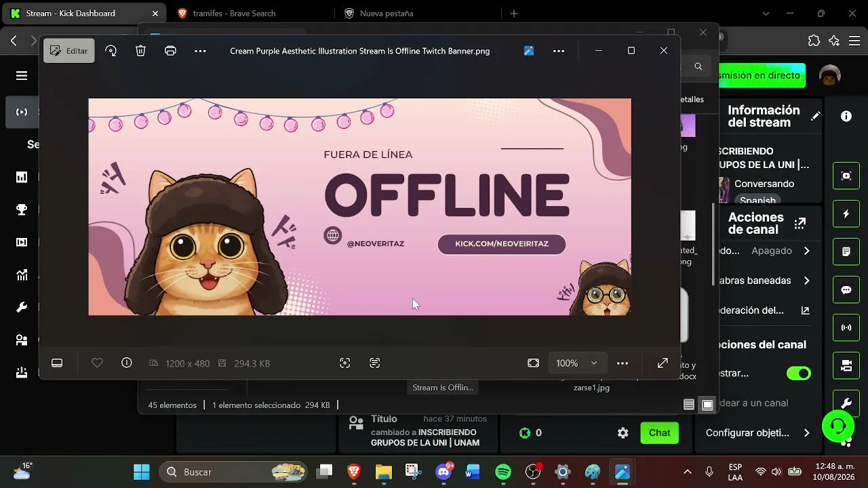This screenshot has width=868, height=488.
Task: Show file info in Photos
Action: coord(127,363)
